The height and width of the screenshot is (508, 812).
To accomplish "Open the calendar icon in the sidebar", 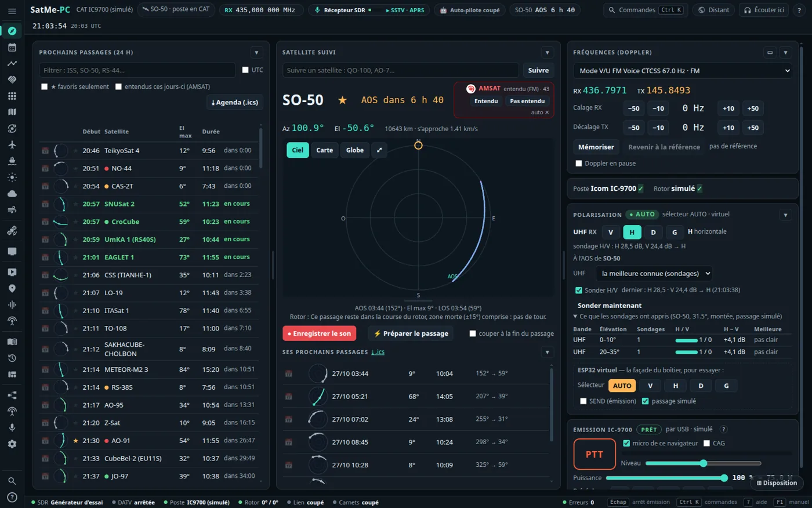I will tap(12, 48).
